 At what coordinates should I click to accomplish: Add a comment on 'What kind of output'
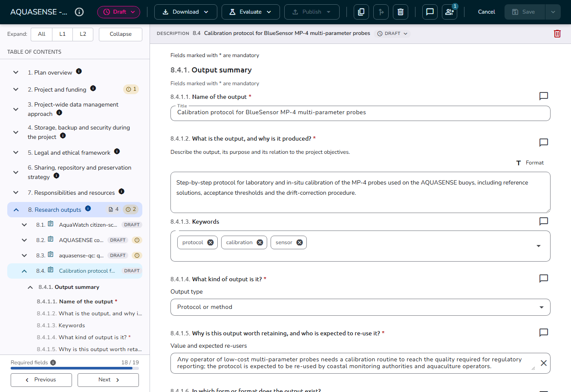pos(544,278)
